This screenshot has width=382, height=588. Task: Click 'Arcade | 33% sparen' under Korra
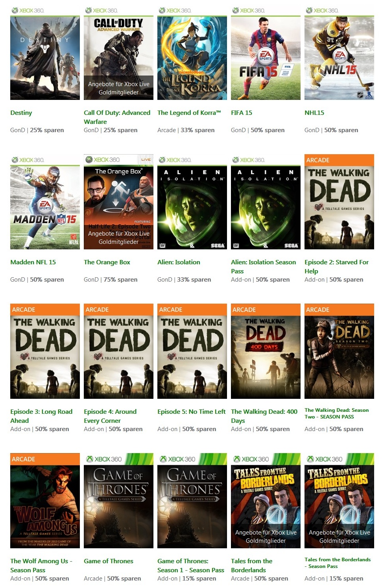(x=186, y=130)
